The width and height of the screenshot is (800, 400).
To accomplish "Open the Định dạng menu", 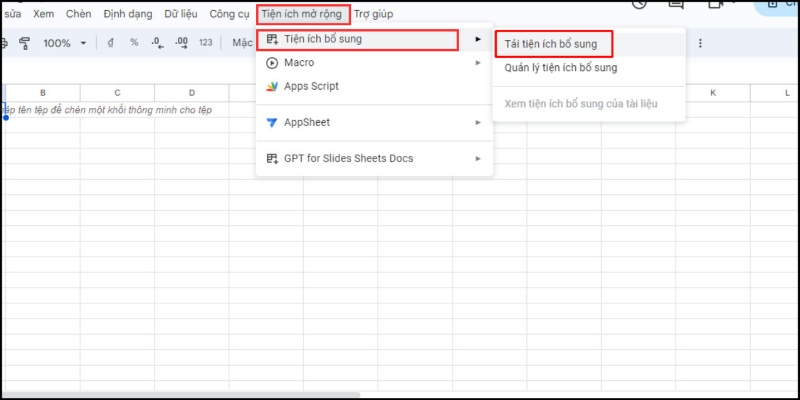I will click(x=128, y=14).
